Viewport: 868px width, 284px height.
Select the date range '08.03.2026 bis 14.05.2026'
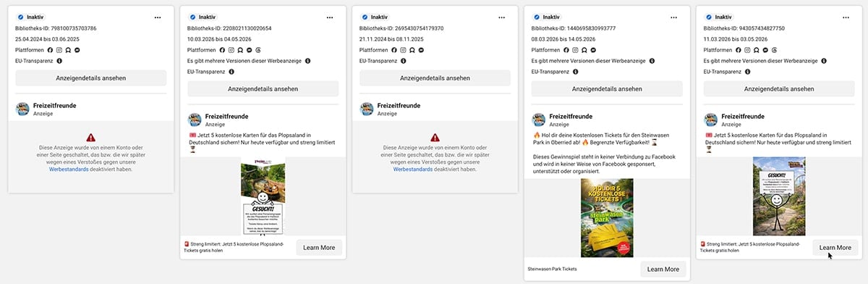click(563, 39)
